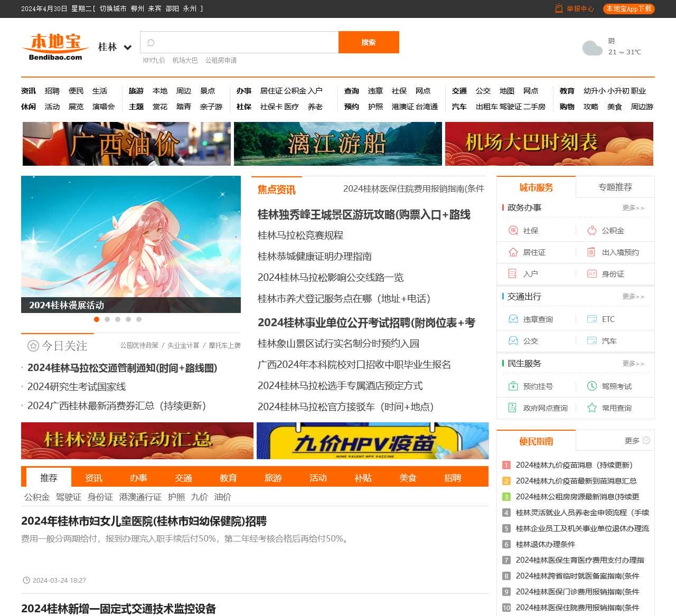Open the 公积金 service icon
The width and height of the screenshot is (676, 616).
tap(591, 231)
